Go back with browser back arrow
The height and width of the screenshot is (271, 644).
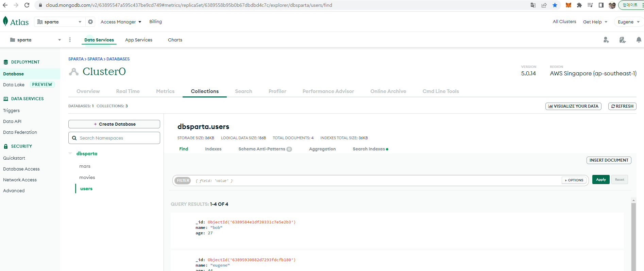[5, 5]
